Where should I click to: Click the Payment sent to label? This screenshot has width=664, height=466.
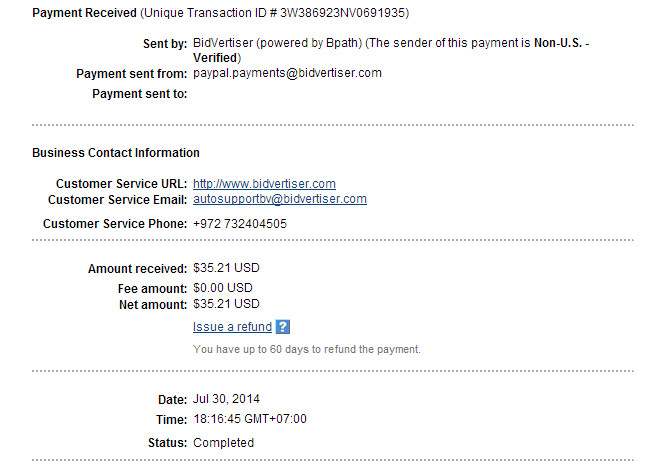click(139, 94)
